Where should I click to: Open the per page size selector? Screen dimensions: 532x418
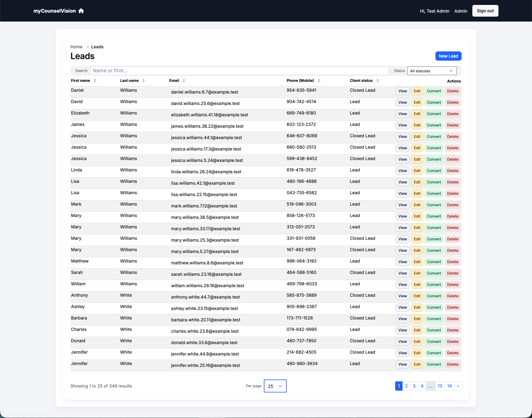pyautogui.click(x=275, y=386)
